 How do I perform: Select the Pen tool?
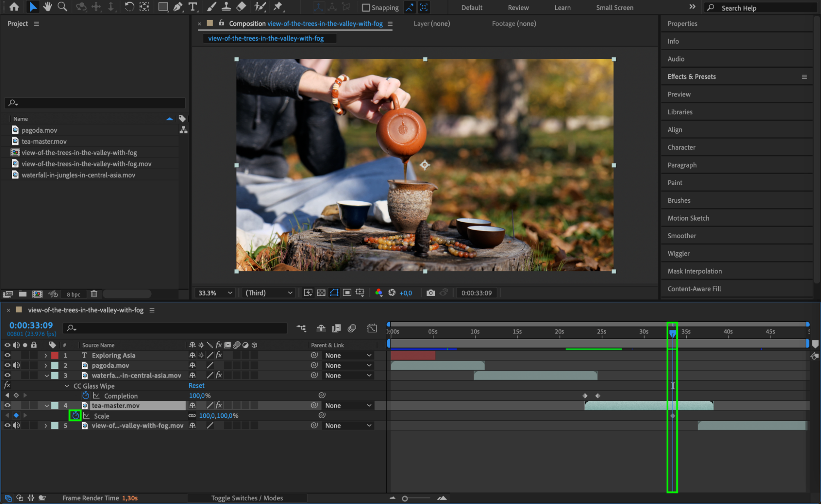[x=178, y=7]
